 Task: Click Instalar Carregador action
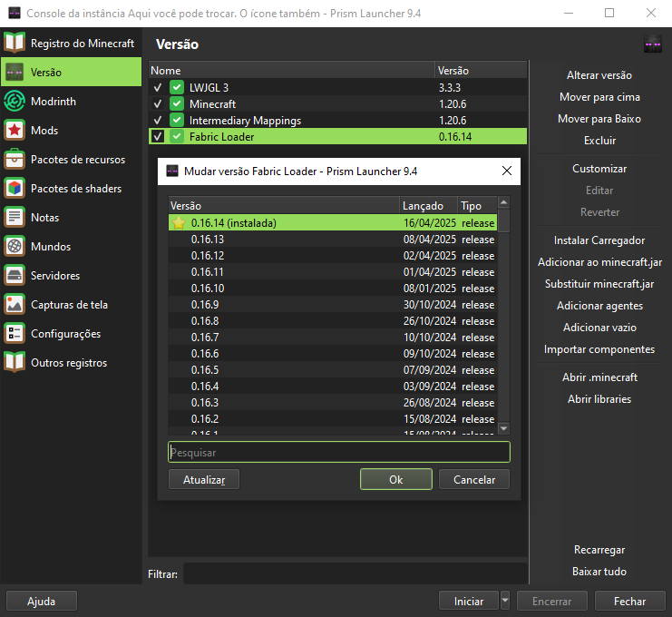pos(599,240)
